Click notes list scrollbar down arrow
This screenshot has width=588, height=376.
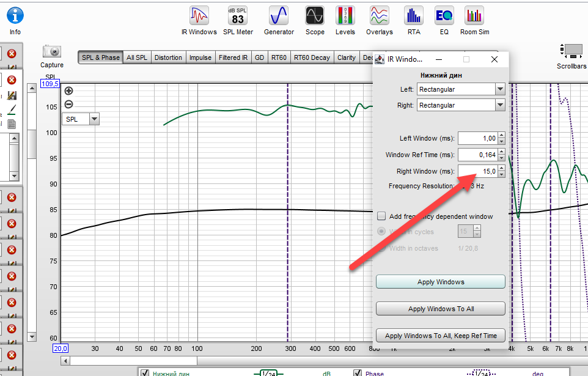pos(14,175)
